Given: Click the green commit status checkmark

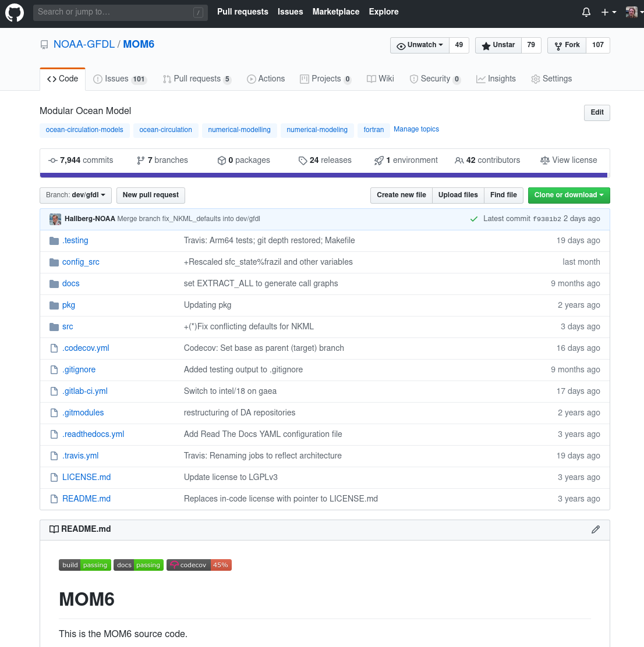Looking at the screenshot, I should tap(474, 219).
